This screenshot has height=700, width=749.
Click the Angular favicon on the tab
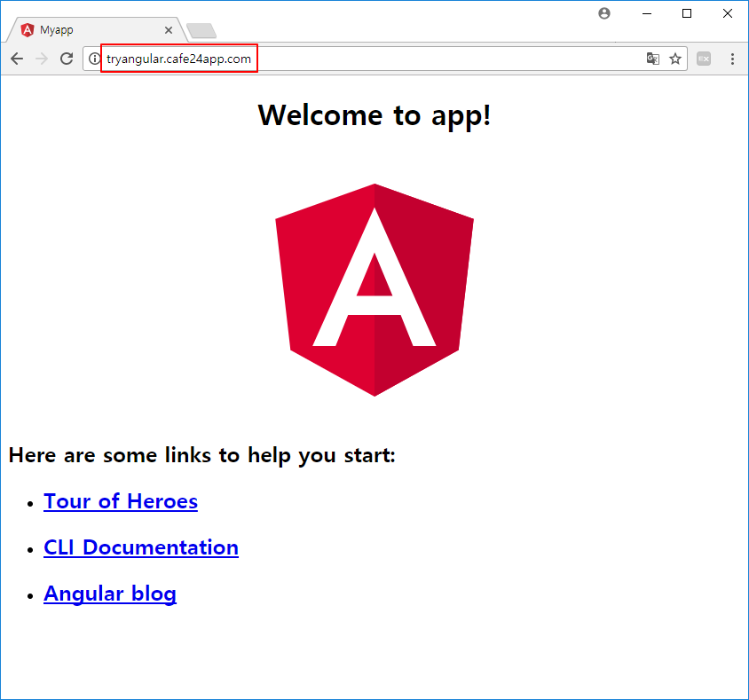[28, 30]
